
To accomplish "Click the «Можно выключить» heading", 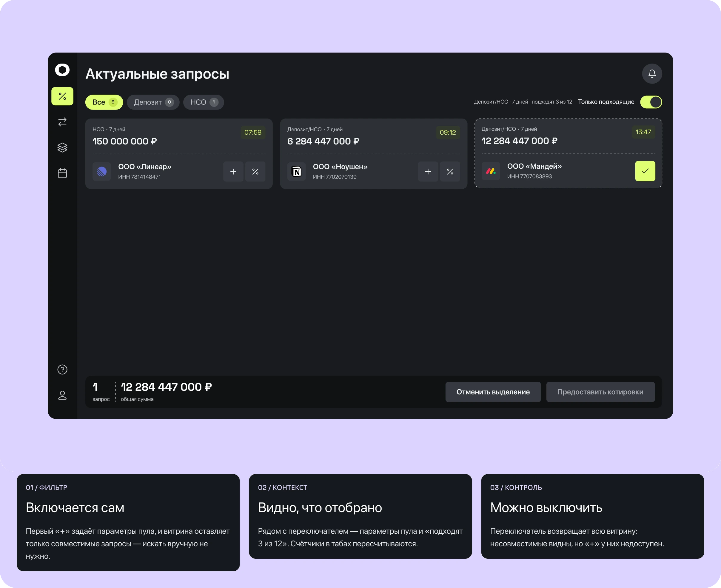I will 546,507.
